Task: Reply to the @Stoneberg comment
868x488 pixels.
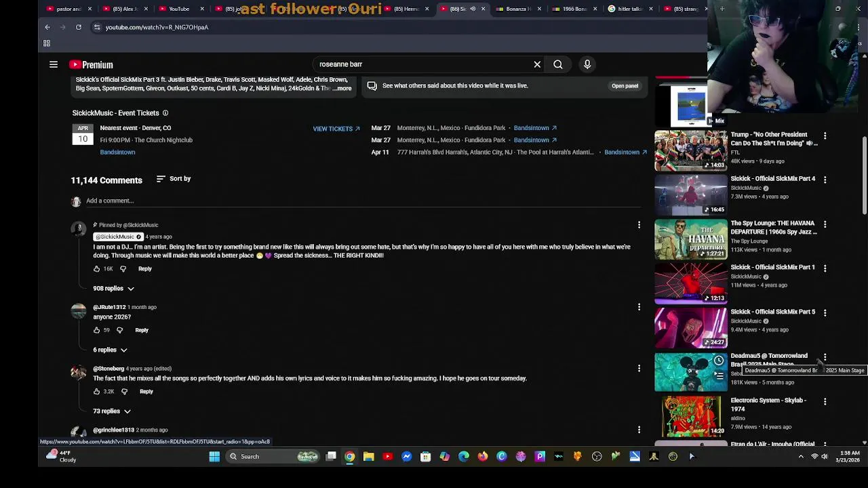Action: coord(146,392)
